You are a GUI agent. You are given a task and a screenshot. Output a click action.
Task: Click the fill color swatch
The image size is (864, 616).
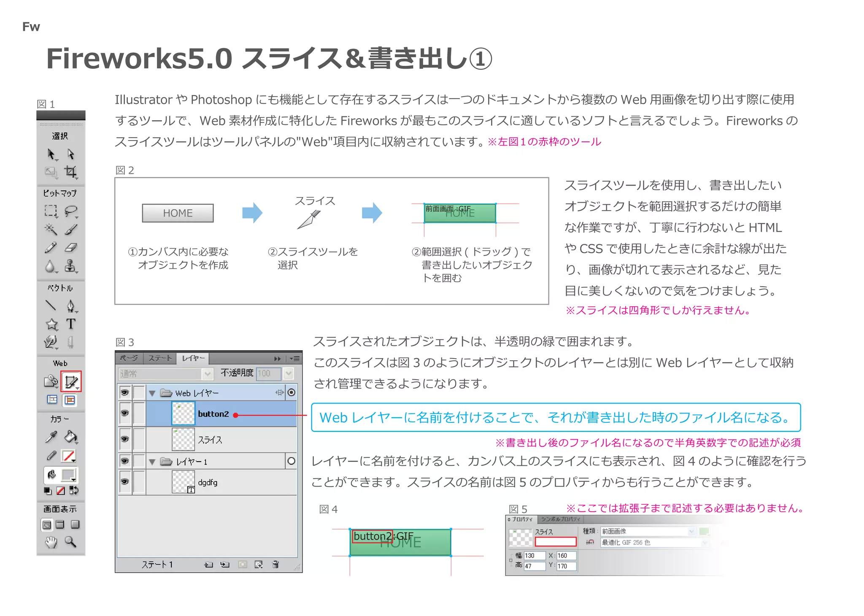(x=68, y=475)
